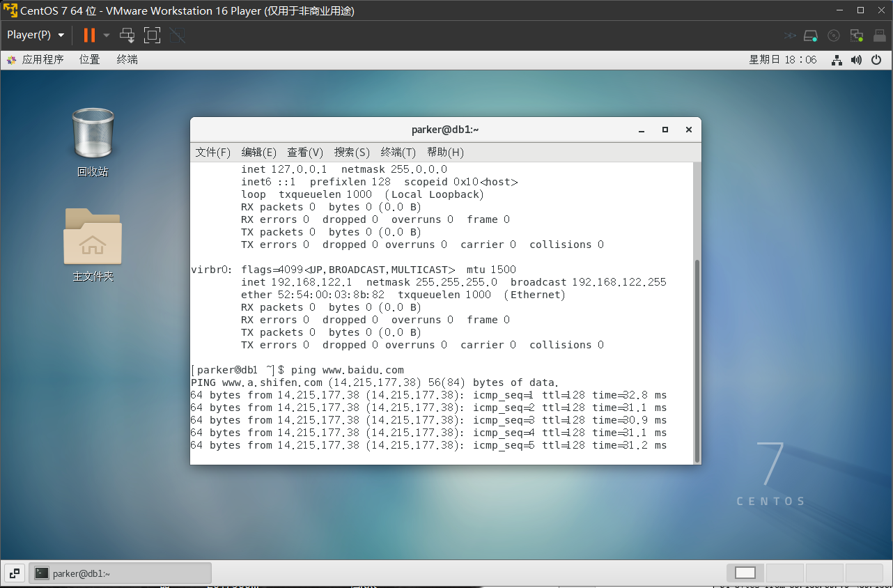Select the 回收站 trash icon on the desktop
Image resolution: width=893 pixels, height=588 pixels.
pos(93,143)
